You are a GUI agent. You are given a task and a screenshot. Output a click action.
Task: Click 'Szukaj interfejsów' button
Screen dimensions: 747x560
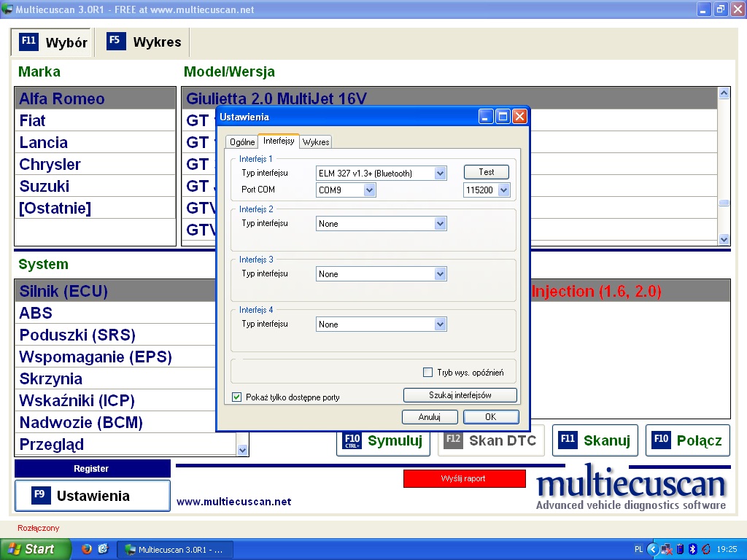click(x=460, y=394)
